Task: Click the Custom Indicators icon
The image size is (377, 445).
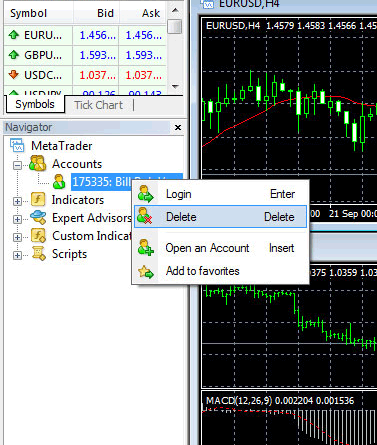Action: tap(38, 235)
